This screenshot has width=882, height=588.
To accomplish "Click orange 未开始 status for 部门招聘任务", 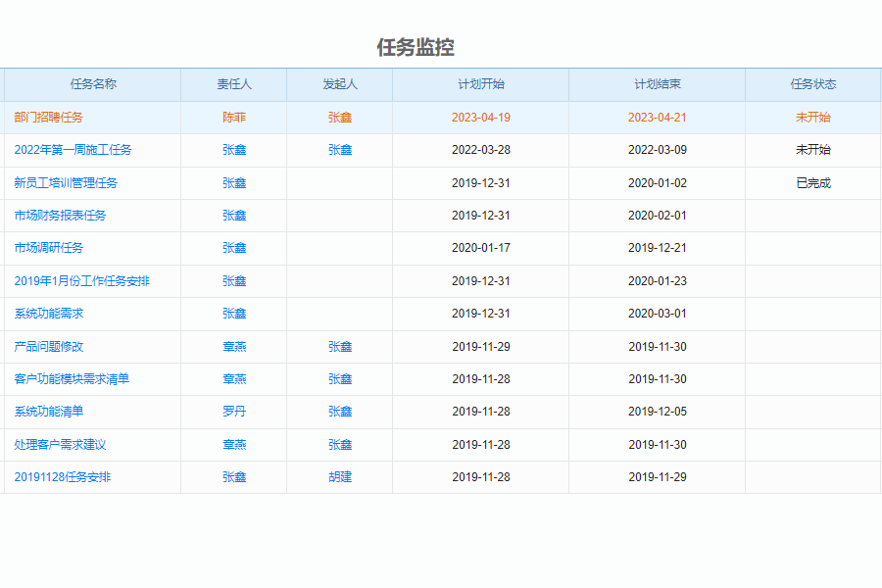I will coord(813,118).
